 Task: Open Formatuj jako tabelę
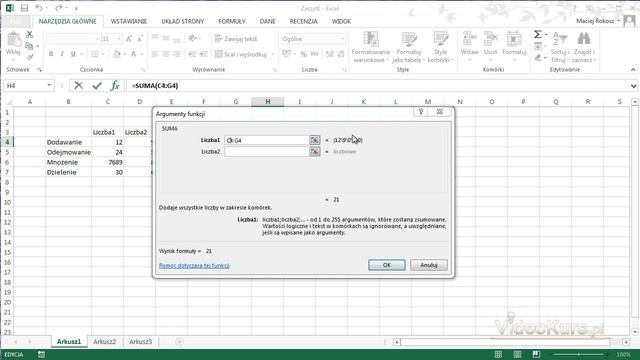click(x=409, y=47)
